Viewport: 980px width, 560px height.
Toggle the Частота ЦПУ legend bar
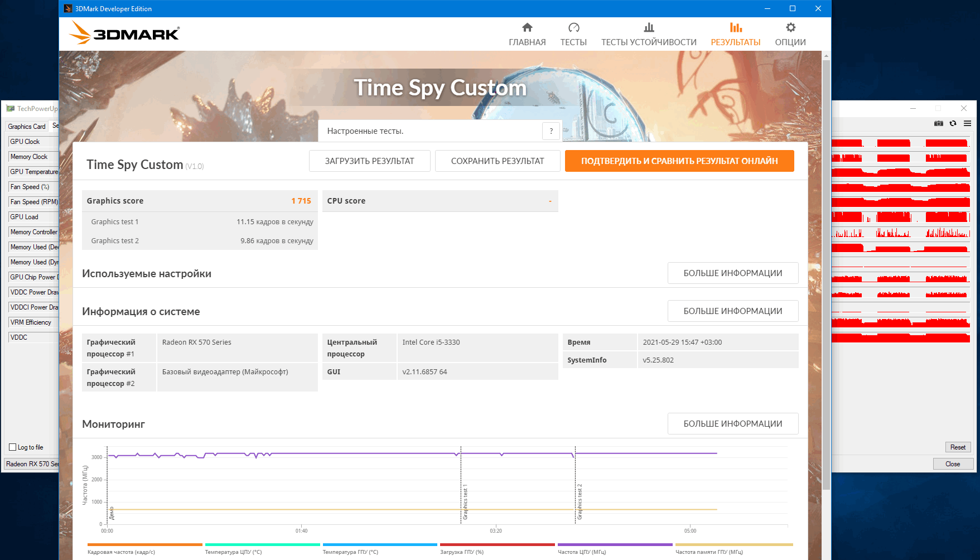coord(615,545)
